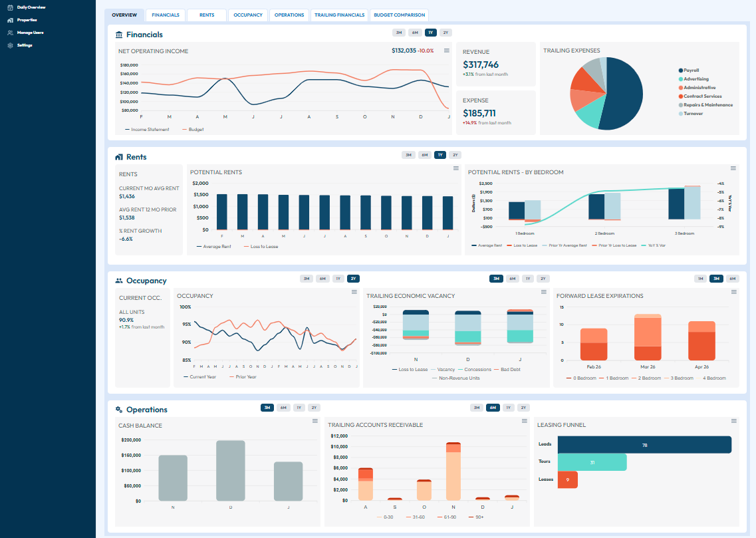The width and height of the screenshot is (756, 538).
Task: Open Potential Rents chart menu
Action: (x=455, y=168)
